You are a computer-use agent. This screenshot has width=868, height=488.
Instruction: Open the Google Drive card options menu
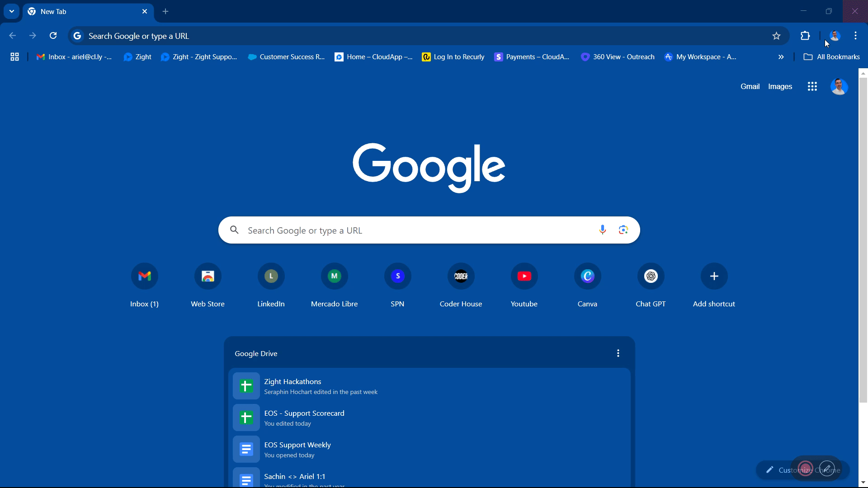tap(618, 353)
